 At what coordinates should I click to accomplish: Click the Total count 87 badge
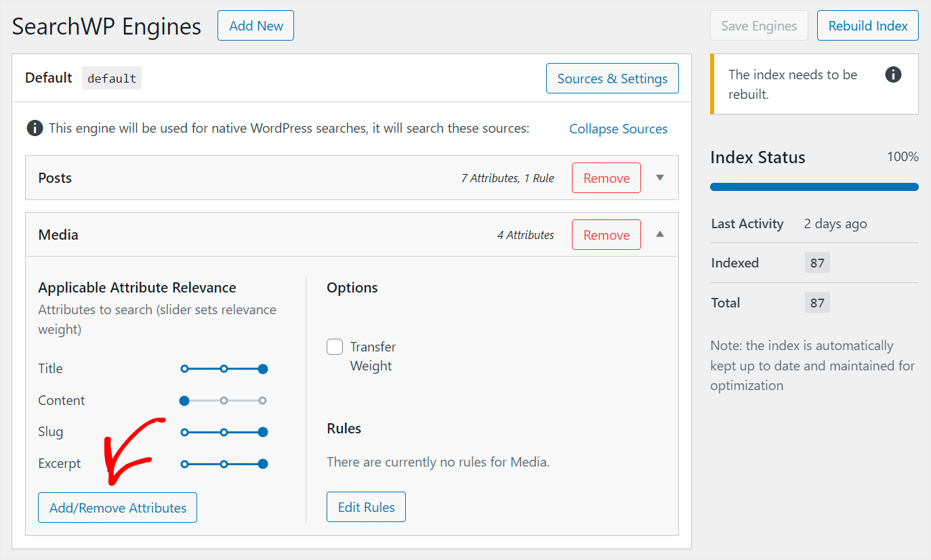pyautogui.click(x=817, y=303)
